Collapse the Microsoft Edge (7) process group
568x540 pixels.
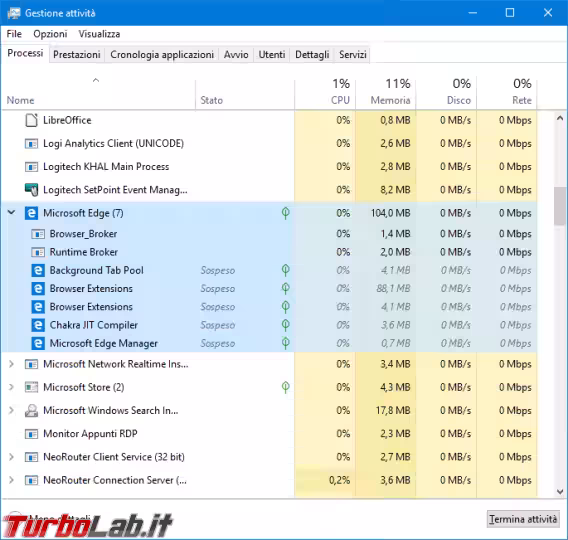[x=12, y=213]
